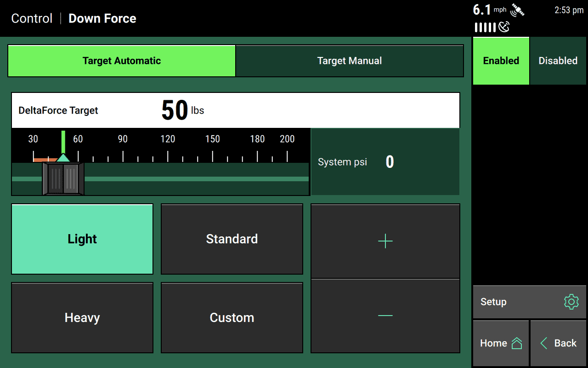Screen dimensions: 588x368
Task: Choose the Heavy down force setting
Action: tap(82, 317)
